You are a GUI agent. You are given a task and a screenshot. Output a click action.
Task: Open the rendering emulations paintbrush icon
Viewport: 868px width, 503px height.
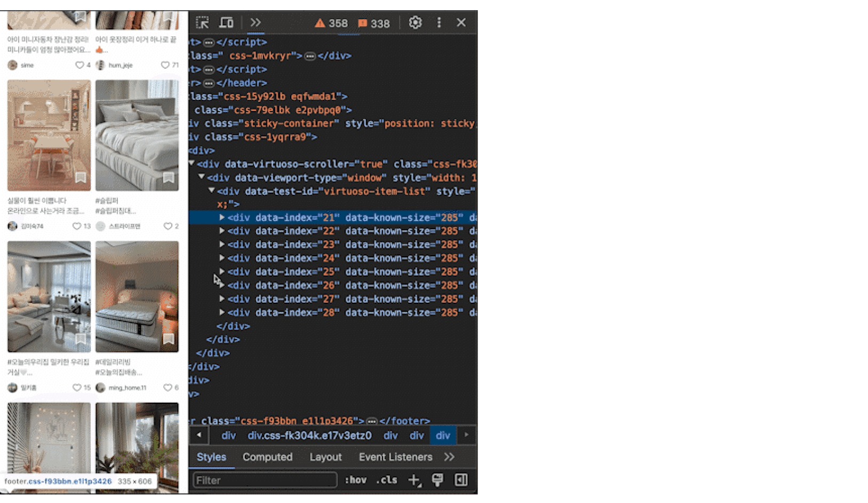click(x=437, y=480)
